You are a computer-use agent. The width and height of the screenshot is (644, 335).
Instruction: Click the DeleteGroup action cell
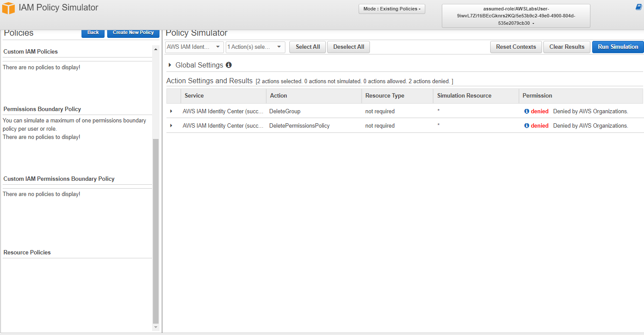[x=285, y=112]
